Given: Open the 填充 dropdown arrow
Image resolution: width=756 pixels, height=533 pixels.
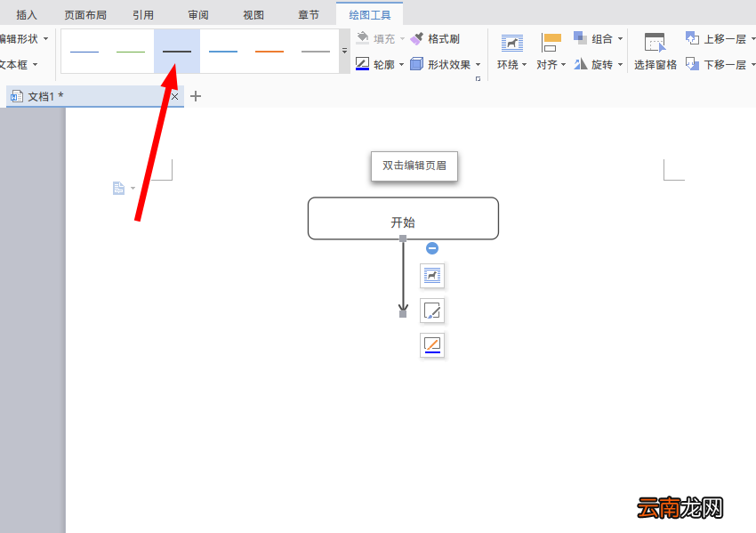Looking at the screenshot, I should (402, 39).
